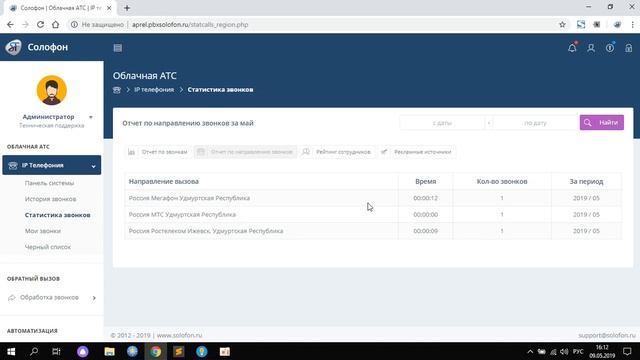Open a new browser tab

127,8
